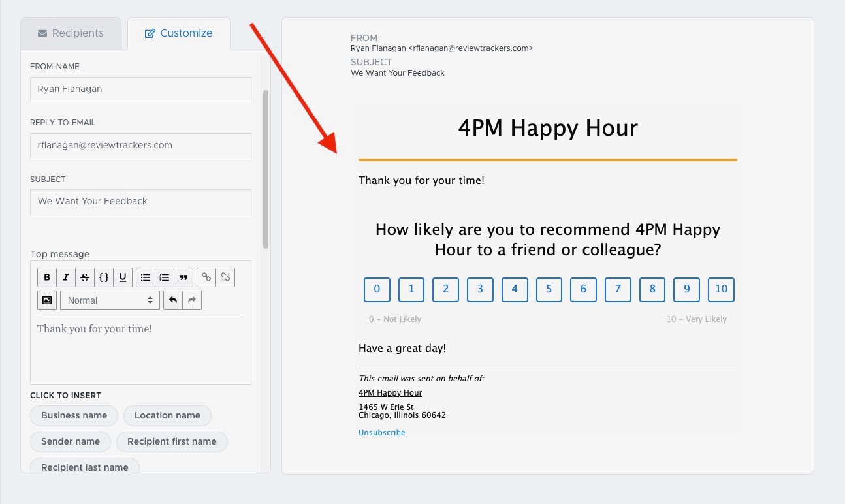The height and width of the screenshot is (504, 845).
Task: Select the Customize tab
Action: pos(179,33)
